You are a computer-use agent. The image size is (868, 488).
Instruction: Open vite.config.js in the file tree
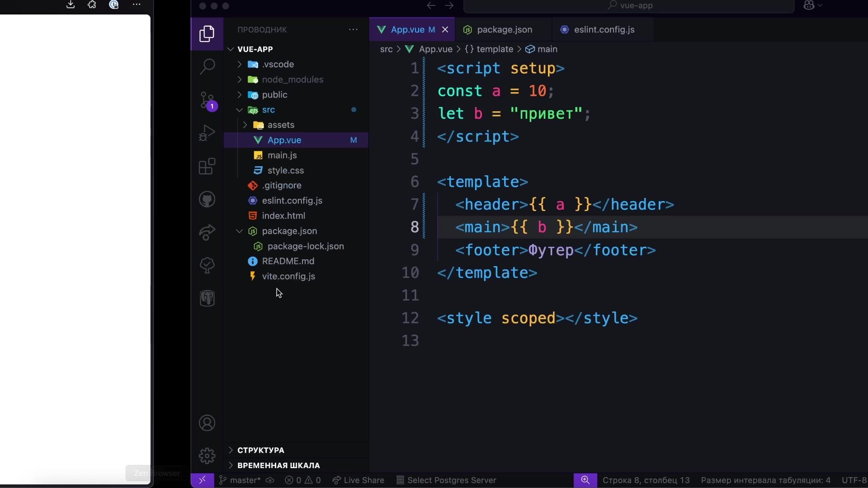point(296,276)
